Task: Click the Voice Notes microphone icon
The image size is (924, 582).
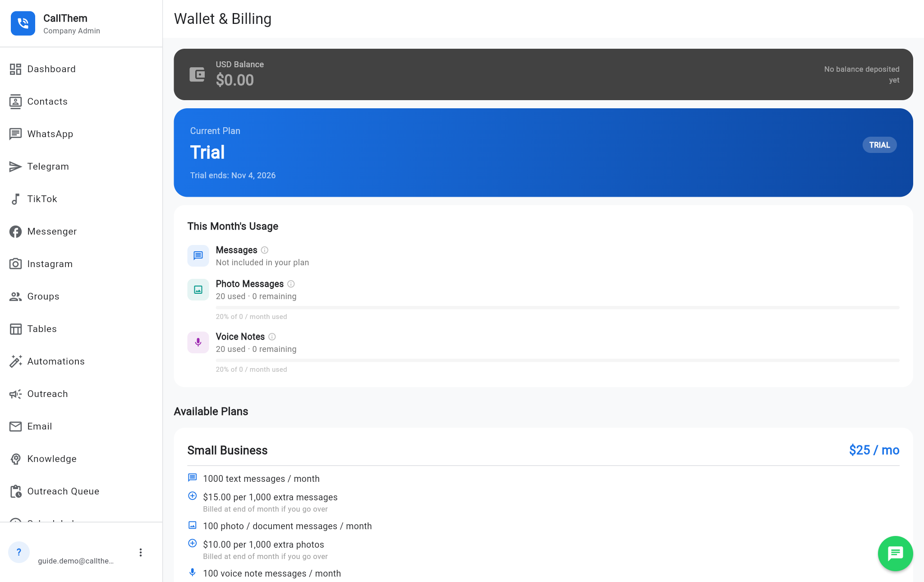Action: 198,342
